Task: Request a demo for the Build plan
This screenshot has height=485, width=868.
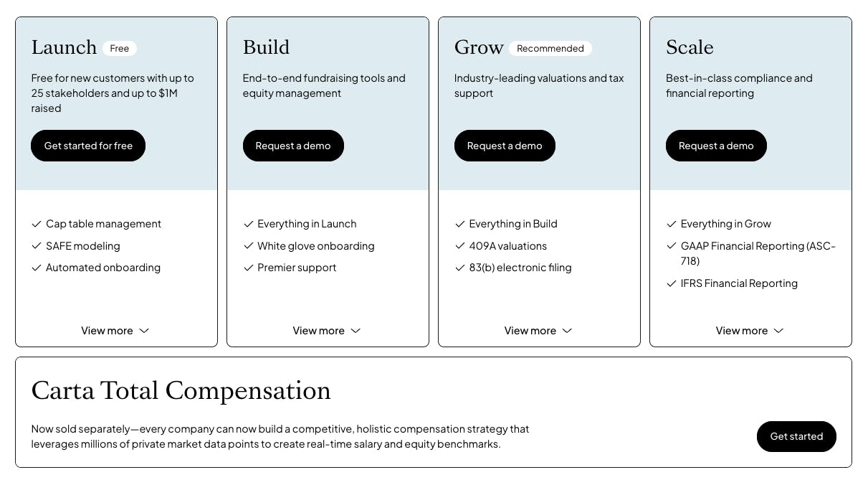Action: point(293,146)
